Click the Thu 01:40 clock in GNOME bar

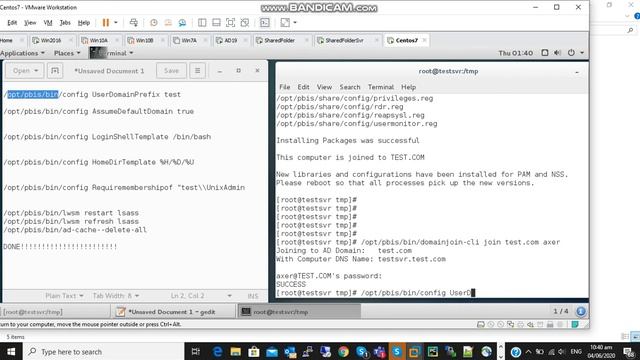[516, 53]
